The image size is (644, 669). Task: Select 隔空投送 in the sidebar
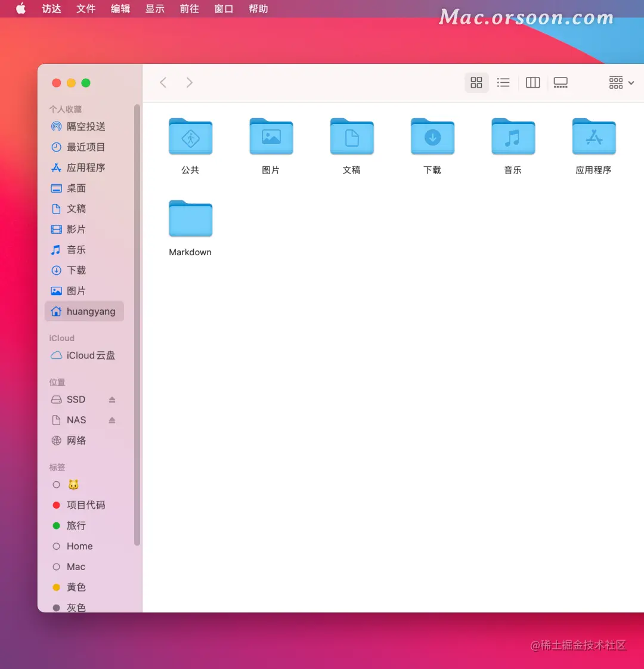point(85,127)
